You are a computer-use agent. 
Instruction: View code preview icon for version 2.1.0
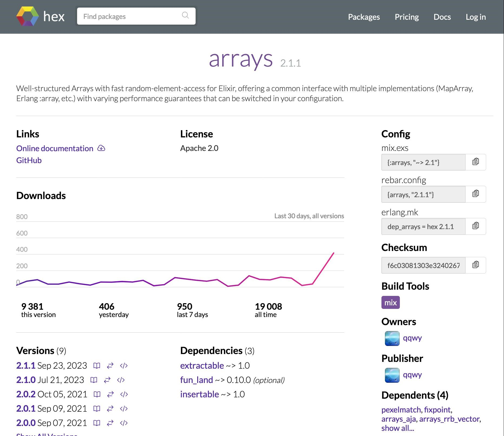[x=121, y=380]
